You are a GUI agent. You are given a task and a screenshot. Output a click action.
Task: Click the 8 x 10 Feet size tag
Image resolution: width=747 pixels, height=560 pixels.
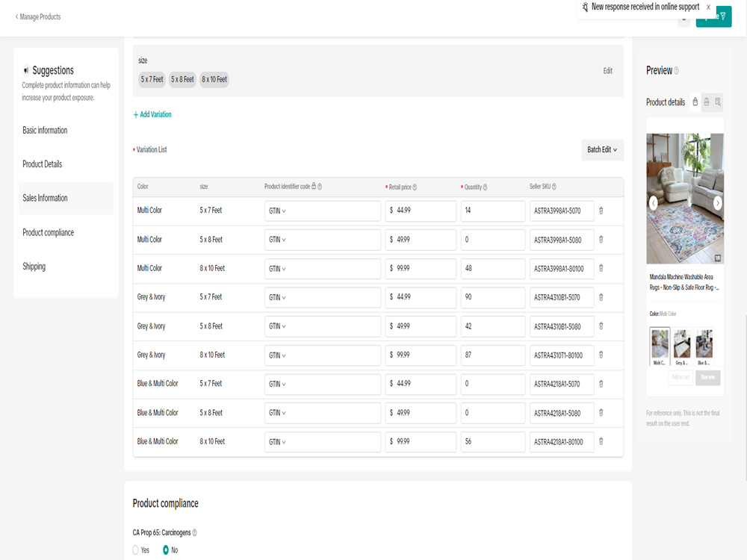tap(214, 80)
